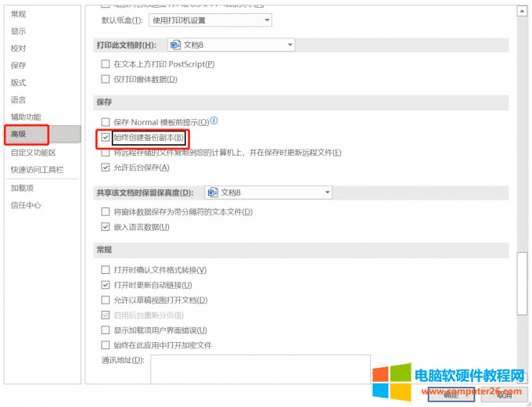Open the 自定义功能区 section
532x407 pixels.
click(34, 152)
